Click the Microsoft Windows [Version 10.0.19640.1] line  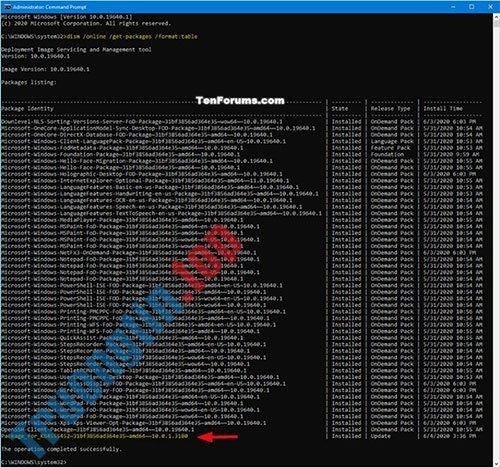click(x=67, y=17)
